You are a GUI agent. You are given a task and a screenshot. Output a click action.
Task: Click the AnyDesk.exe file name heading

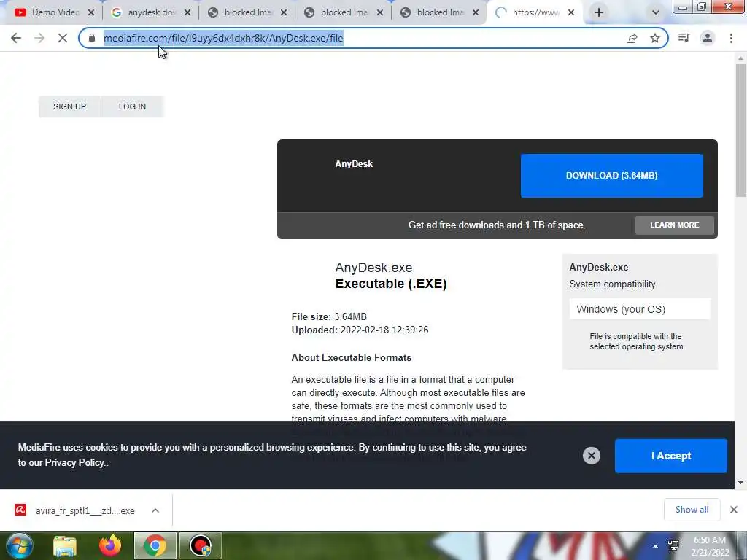coord(373,268)
